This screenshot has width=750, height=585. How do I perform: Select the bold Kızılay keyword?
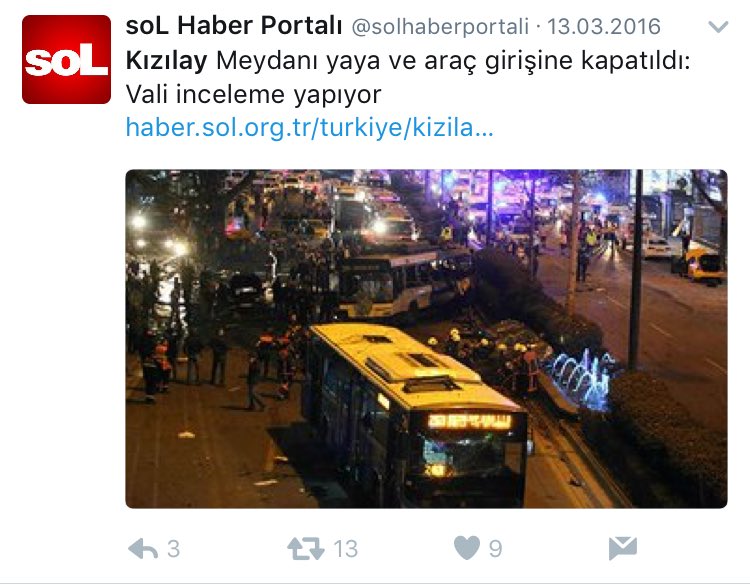pyautogui.click(x=166, y=61)
